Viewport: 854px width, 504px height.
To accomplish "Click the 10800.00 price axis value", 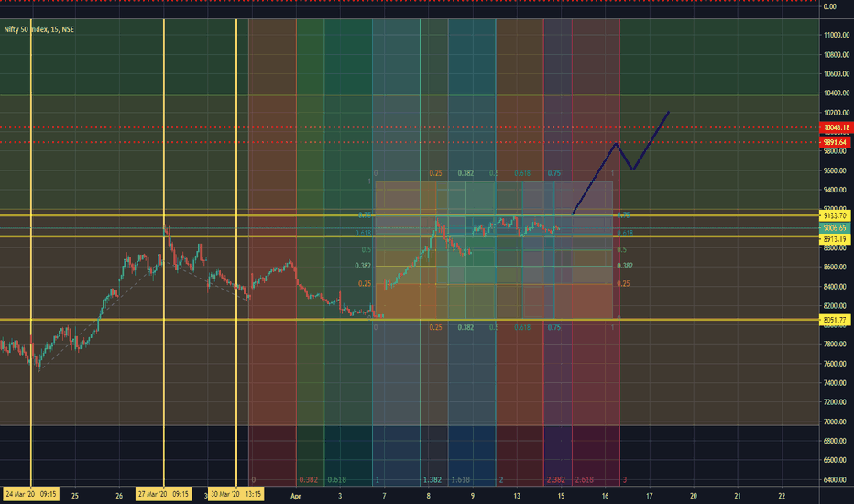I will click(837, 54).
